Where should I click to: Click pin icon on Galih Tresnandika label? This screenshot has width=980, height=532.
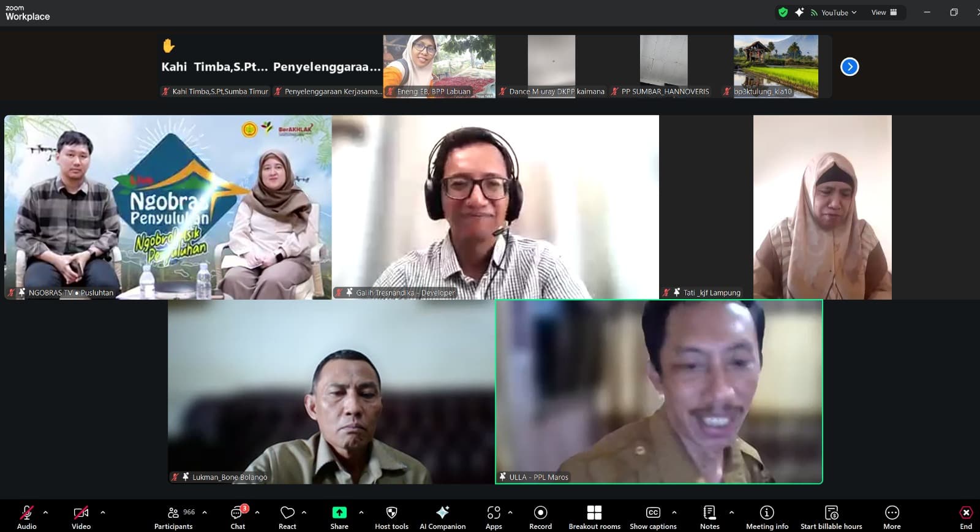pos(349,292)
